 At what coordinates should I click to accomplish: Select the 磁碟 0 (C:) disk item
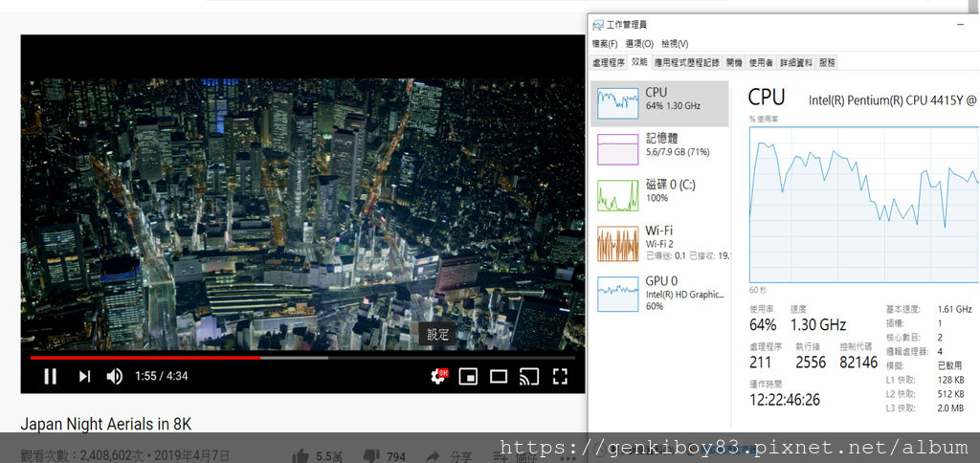[660, 195]
